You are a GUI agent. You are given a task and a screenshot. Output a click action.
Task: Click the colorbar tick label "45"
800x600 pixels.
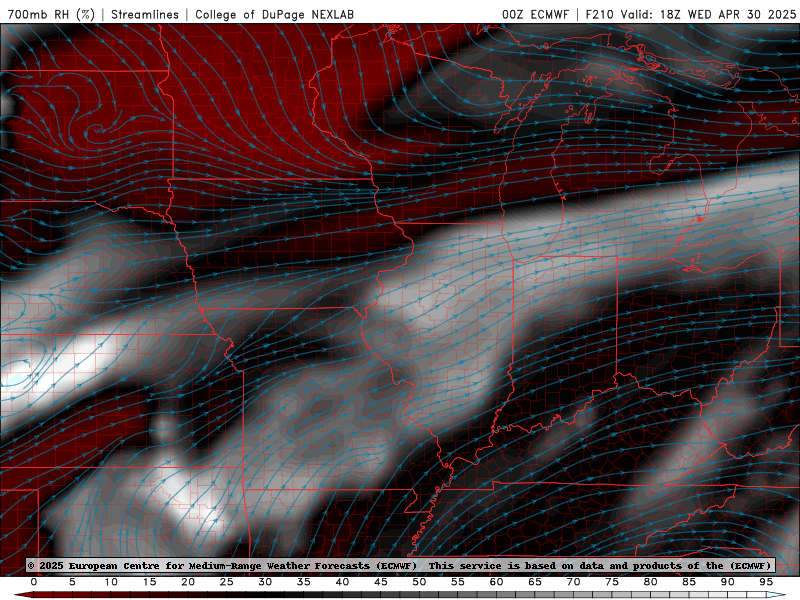(381, 582)
